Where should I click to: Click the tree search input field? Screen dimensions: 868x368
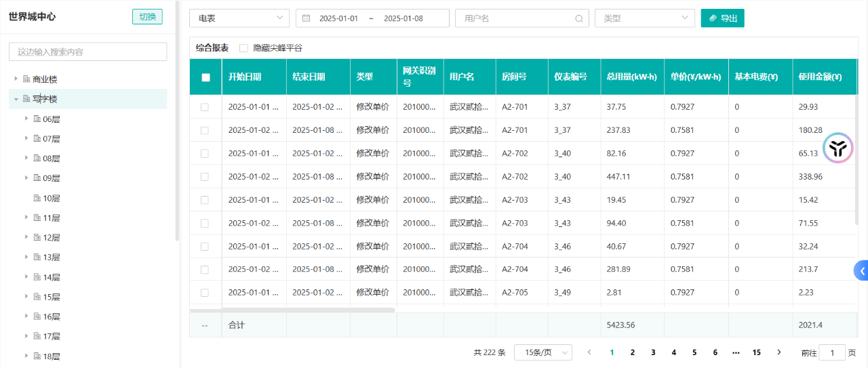(87, 52)
